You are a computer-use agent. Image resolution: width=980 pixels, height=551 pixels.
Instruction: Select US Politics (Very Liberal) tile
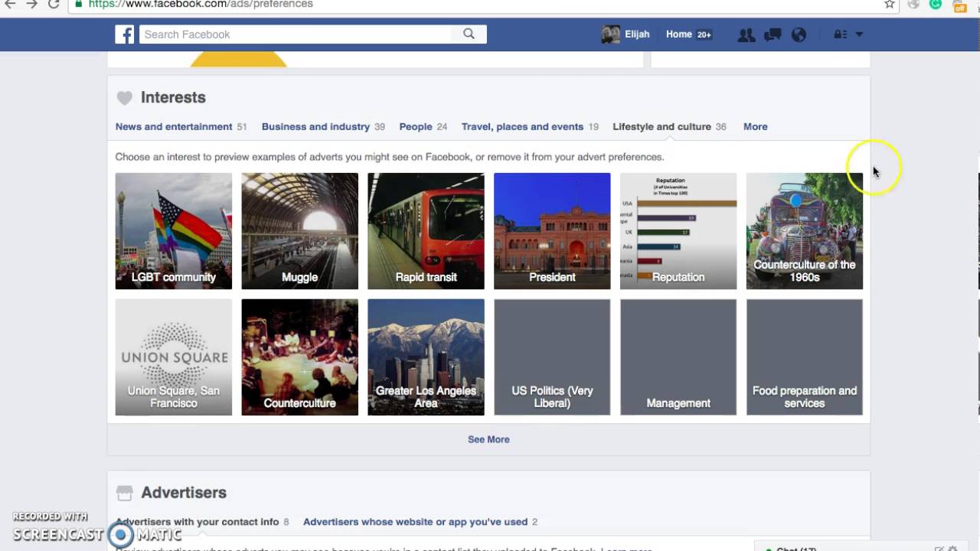552,357
